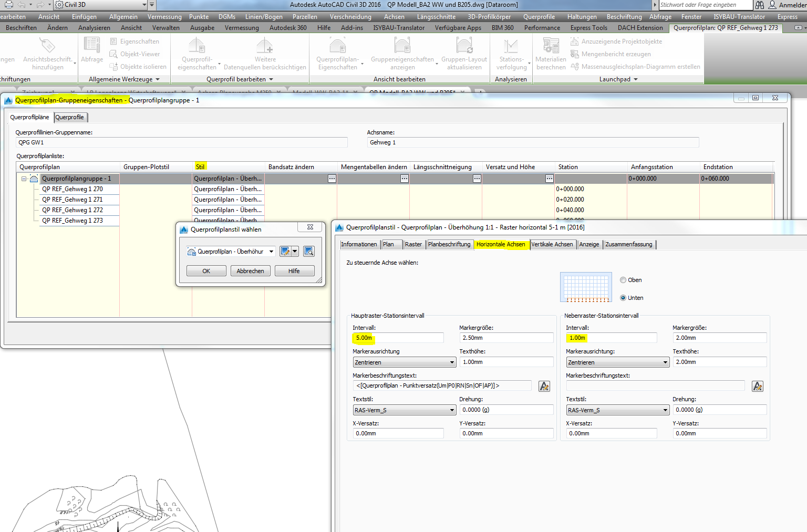
Task: Click the ellipsis button in Längsschnittneigung column
Action: (x=477, y=179)
